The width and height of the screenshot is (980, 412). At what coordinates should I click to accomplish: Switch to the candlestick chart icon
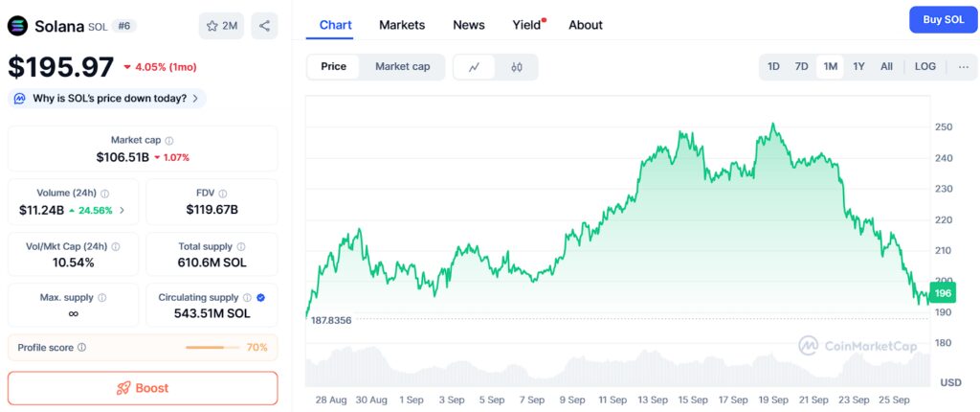click(516, 67)
